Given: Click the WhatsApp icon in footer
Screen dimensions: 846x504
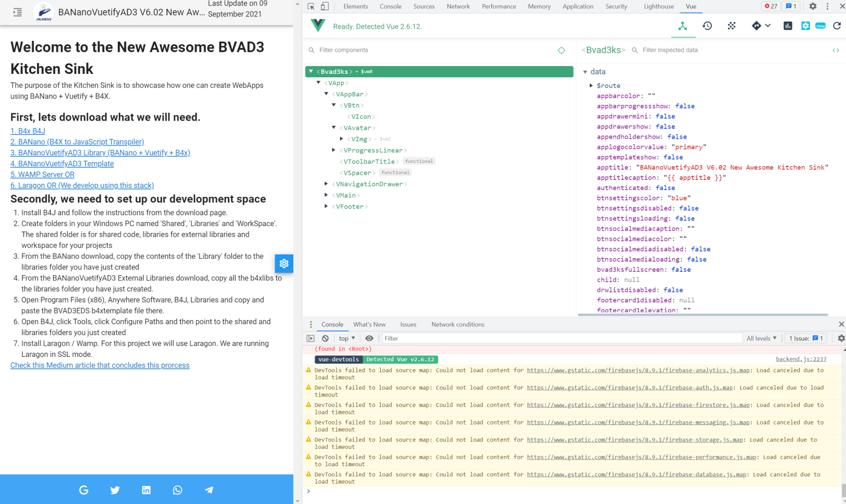Looking at the screenshot, I should (178, 490).
